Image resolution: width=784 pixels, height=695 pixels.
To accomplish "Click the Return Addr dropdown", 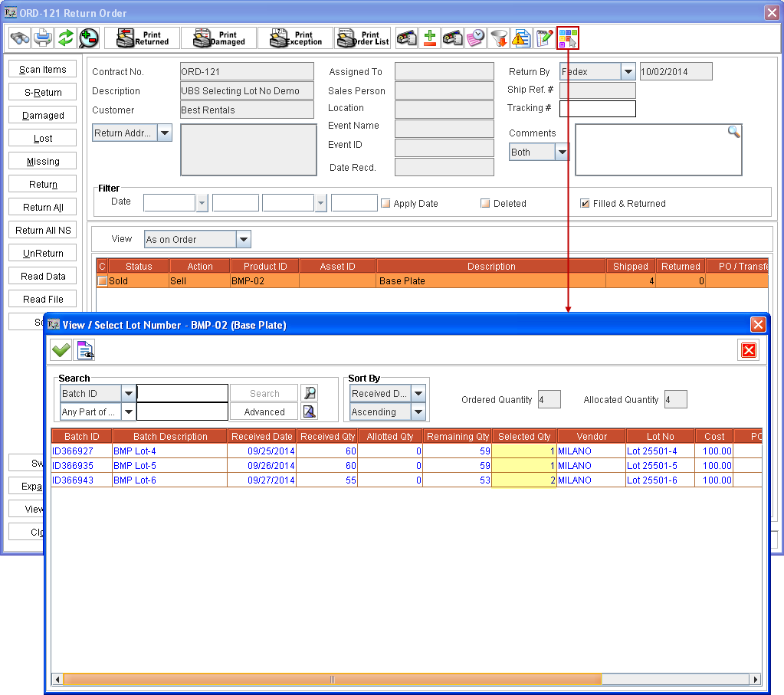I will click(163, 132).
